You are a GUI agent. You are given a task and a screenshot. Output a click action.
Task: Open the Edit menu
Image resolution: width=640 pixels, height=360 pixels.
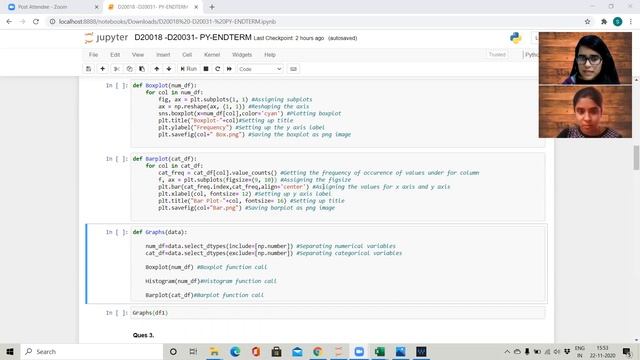115,55
